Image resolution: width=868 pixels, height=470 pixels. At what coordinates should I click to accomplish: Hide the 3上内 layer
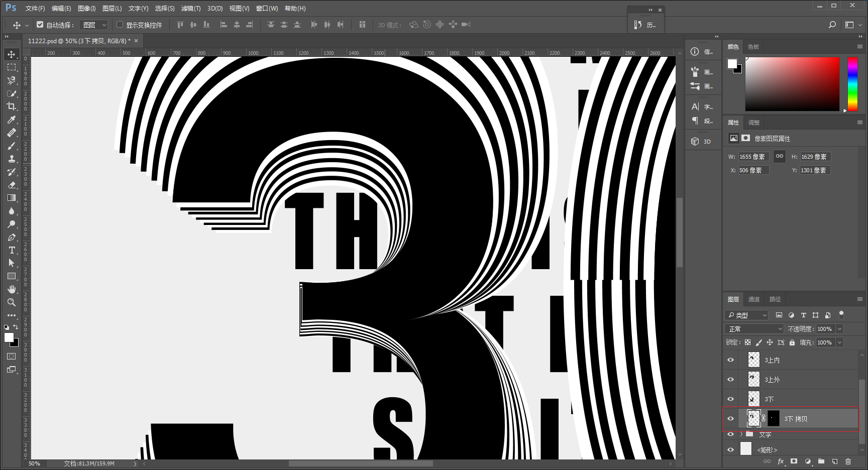pos(730,360)
